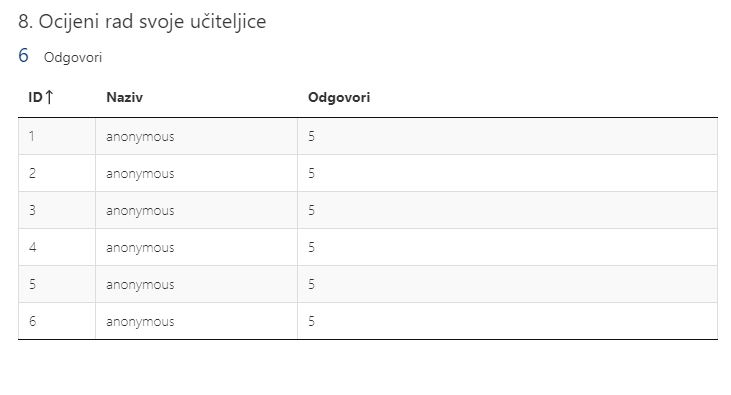Select the question 8 title text

[x=142, y=21]
